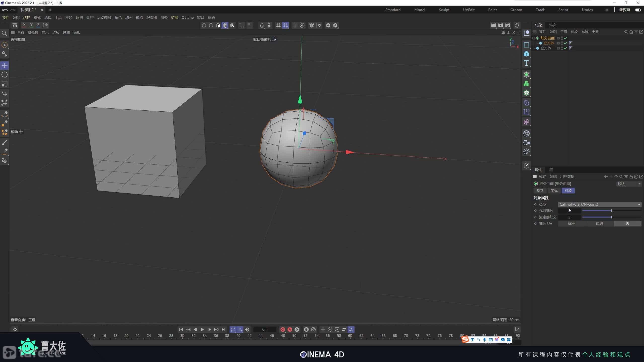Select the 标准 subdivision UV option
The image size is (644, 362).
coord(571,224)
